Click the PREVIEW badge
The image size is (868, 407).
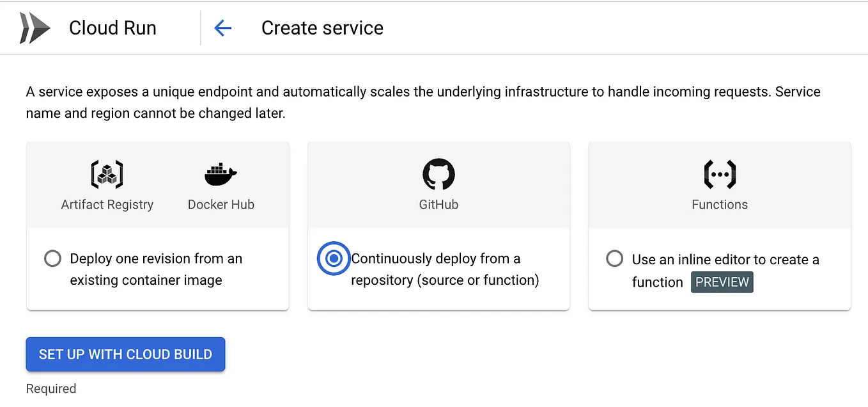pyautogui.click(x=722, y=282)
